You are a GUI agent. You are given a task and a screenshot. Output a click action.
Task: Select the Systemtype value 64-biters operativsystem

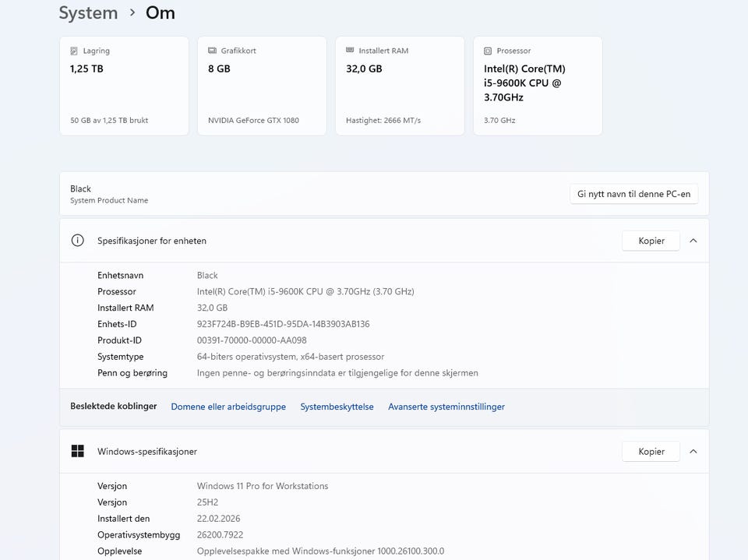291,356
